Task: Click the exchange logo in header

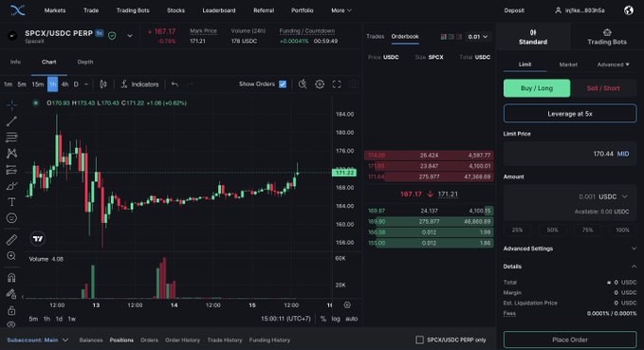Action: (18, 10)
